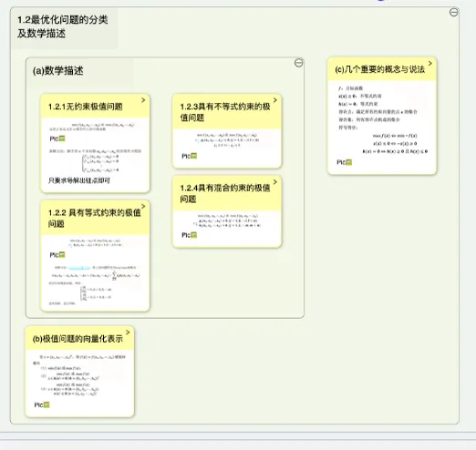Expand the 1.2.1无约束极值问题 card chevron
The height and width of the screenshot is (450, 476).
point(143,100)
